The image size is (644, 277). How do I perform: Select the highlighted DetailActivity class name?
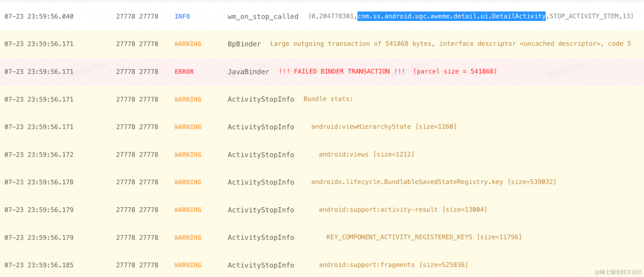coord(451,17)
